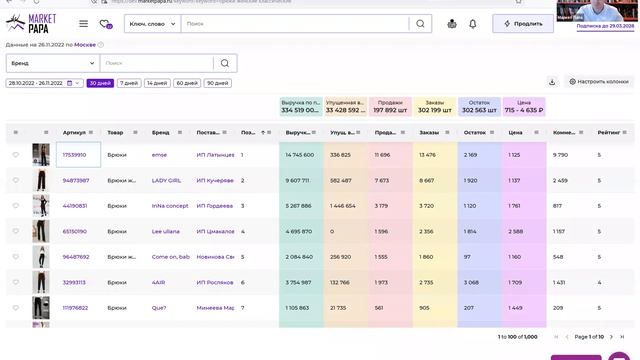This screenshot has height=360, width=640.
Task: Open the hamburger main menu
Action: [83, 24]
